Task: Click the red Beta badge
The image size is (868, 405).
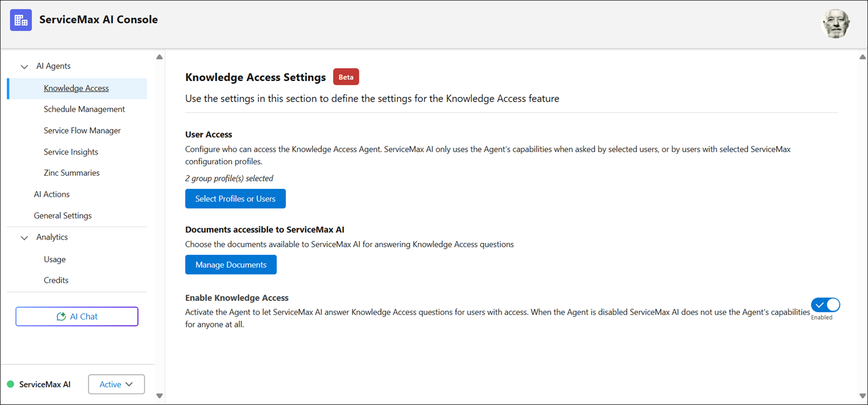Action: pos(346,77)
